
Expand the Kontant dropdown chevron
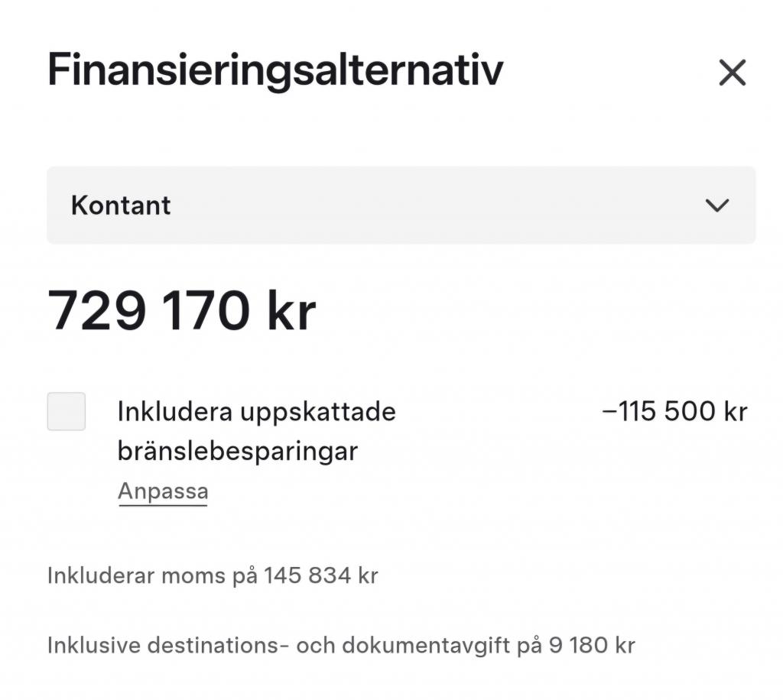(716, 205)
